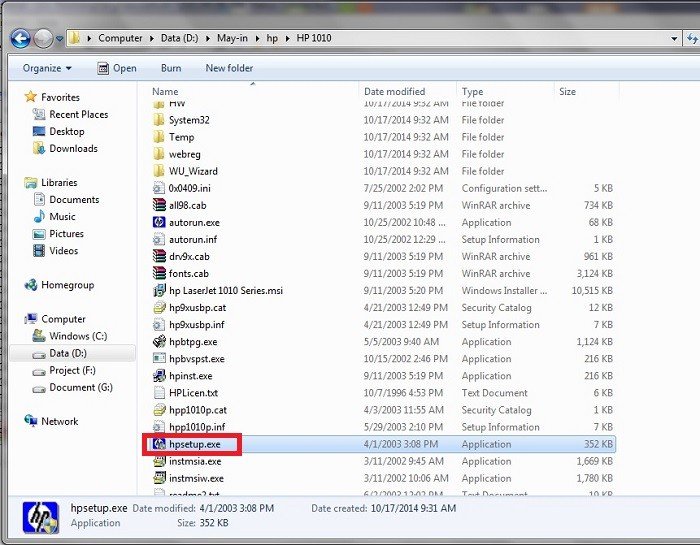
Task: Select the fonts.cab archive icon
Action: 159,273
